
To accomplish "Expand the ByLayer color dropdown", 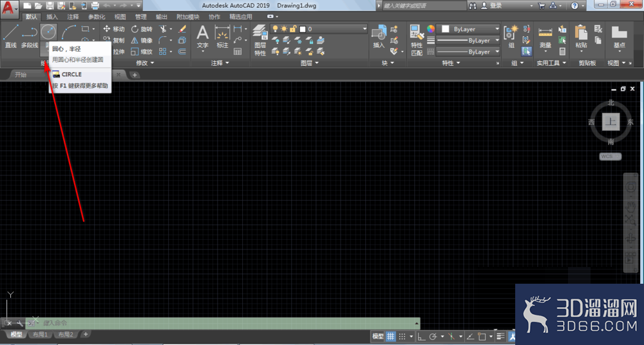I will pos(470,29).
